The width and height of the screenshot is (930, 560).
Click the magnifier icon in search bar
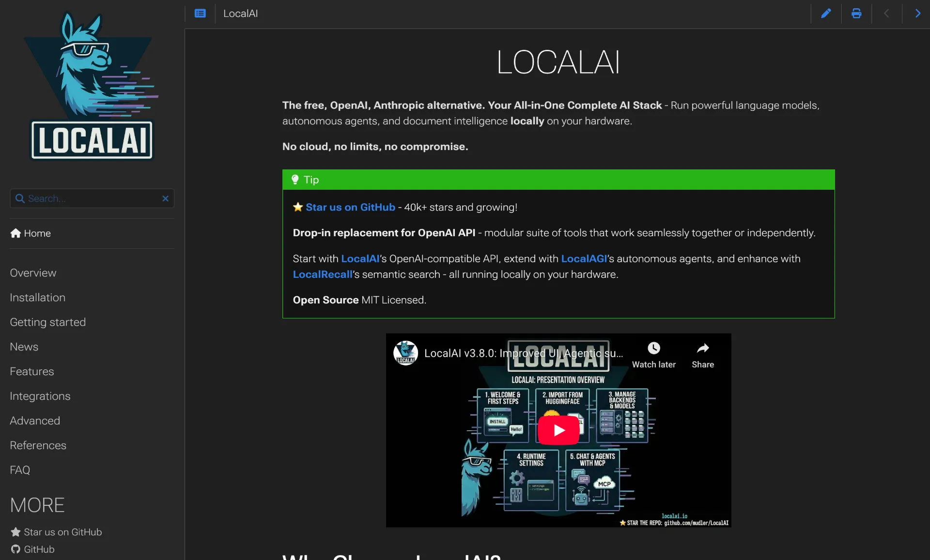[19, 198]
